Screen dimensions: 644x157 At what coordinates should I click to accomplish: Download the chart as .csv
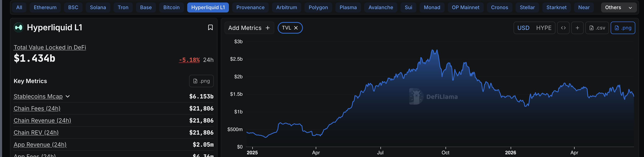click(597, 28)
